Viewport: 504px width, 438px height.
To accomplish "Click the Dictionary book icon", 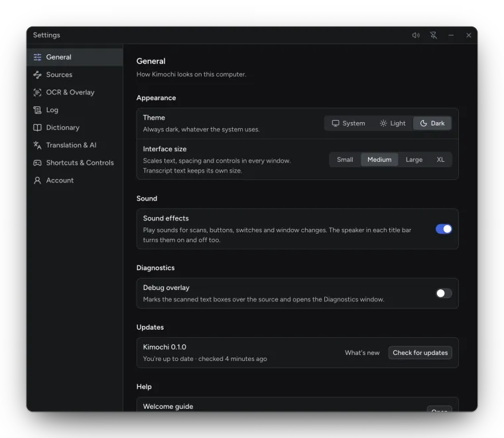I will (37, 127).
